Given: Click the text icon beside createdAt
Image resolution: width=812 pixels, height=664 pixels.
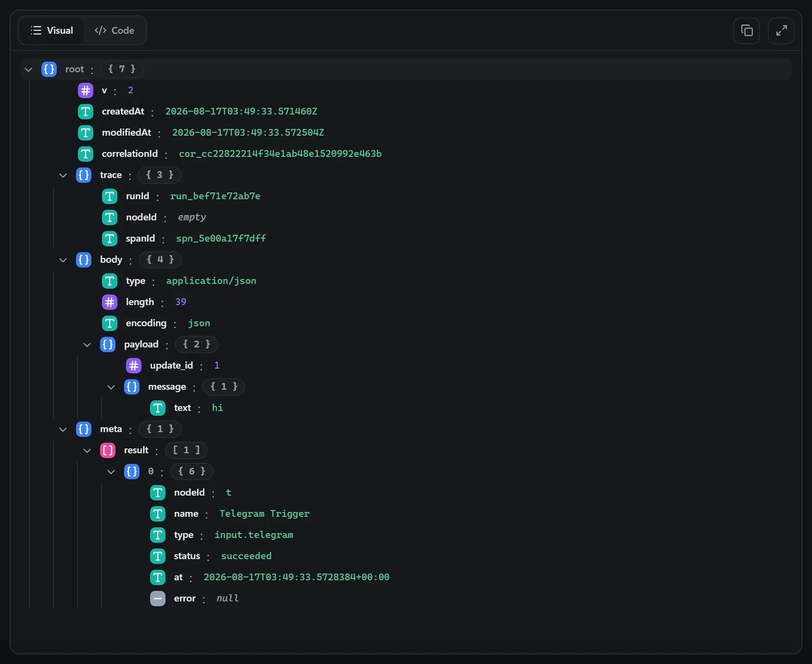Looking at the screenshot, I should 86,112.
